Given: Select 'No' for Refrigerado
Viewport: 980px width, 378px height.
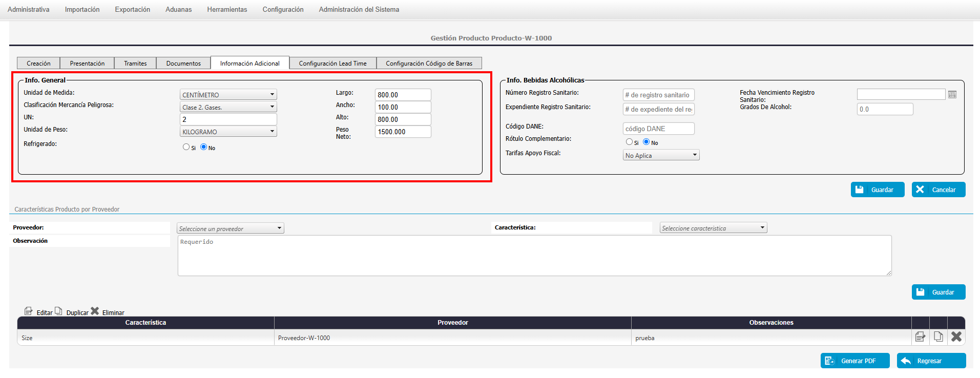Looking at the screenshot, I should [x=203, y=147].
